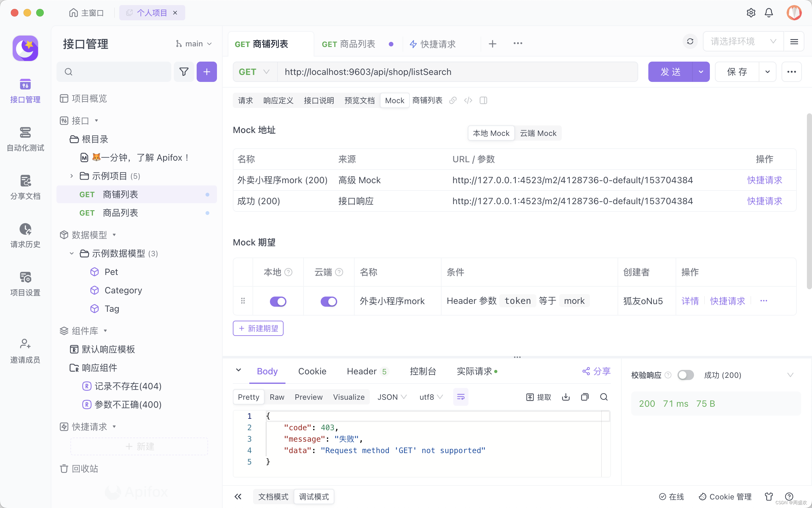812x508 pixels.
Task: Click 快捷请求 link for 成功 (200) row
Action: point(764,201)
